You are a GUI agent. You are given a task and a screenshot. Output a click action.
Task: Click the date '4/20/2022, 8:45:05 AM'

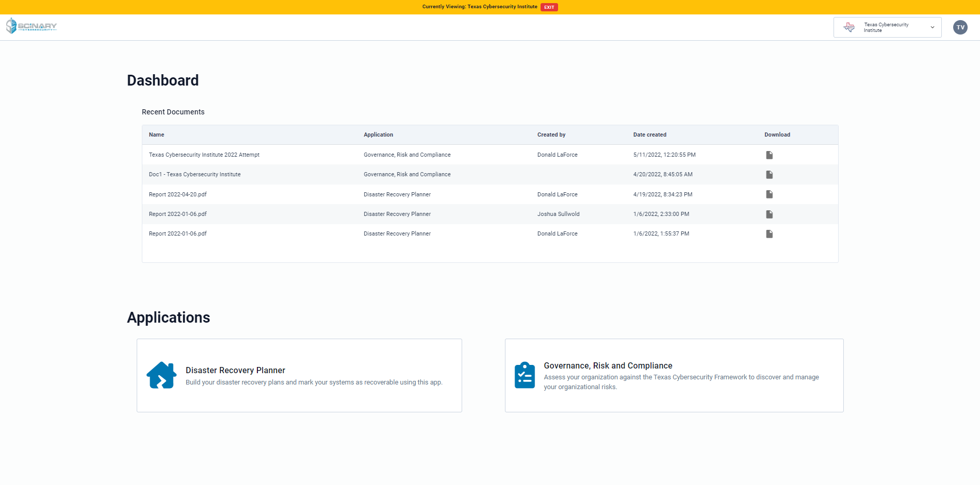(663, 174)
